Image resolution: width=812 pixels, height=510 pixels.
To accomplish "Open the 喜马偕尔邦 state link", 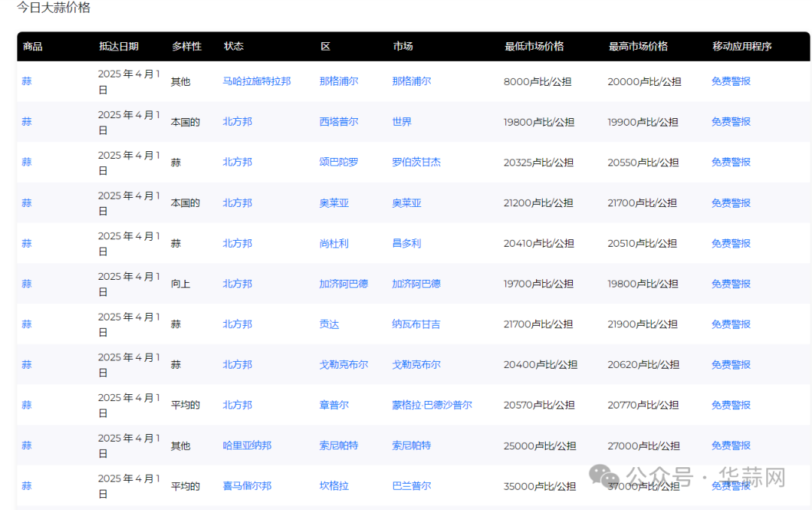I will click(x=247, y=486).
